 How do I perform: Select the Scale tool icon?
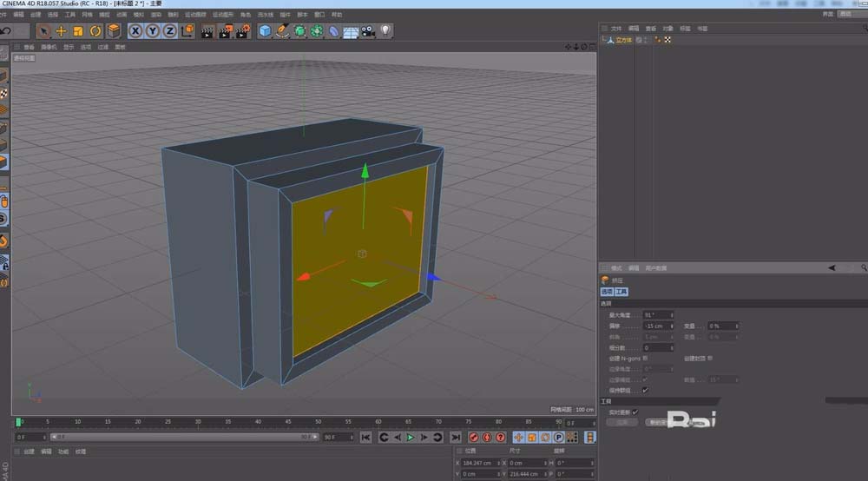pos(78,31)
